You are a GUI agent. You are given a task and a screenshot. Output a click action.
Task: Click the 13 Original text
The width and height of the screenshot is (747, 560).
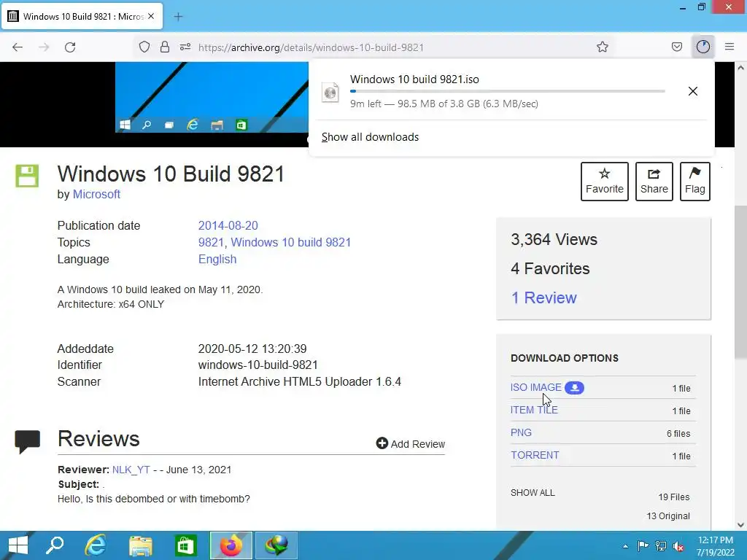point(668,516)
